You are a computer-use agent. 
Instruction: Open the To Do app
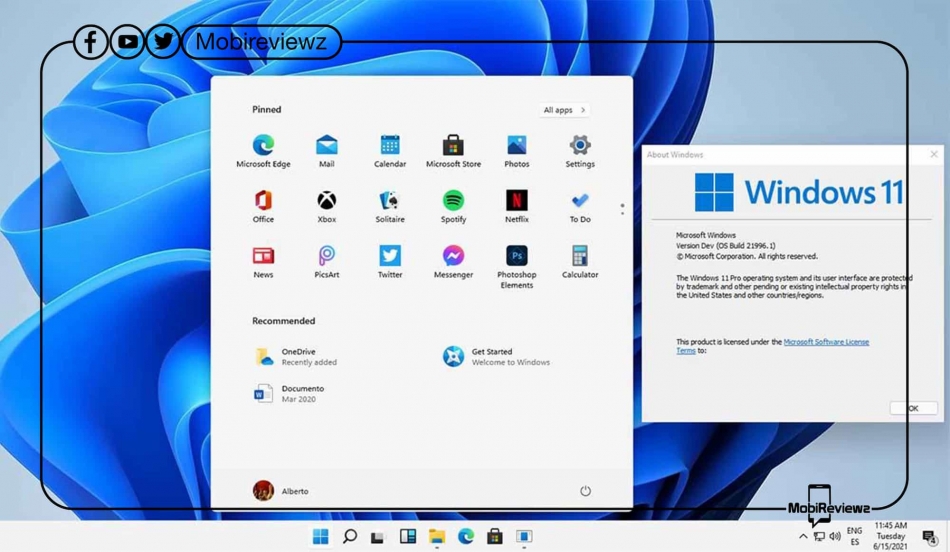point(580,206)
